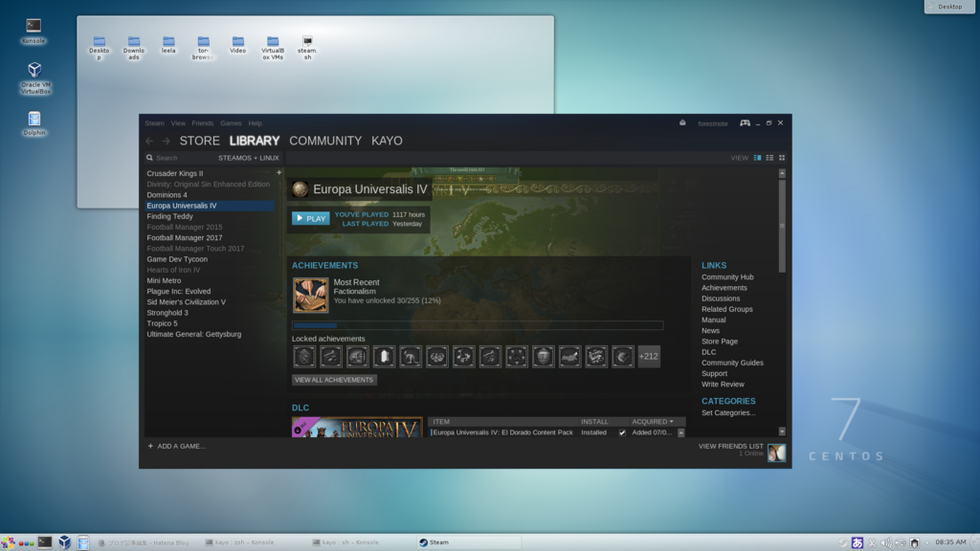Open Steam notifications bell icon
Image resolution: width=980 pixels, height=551 pixels.
pyautogui.click(x=682, y=122)
